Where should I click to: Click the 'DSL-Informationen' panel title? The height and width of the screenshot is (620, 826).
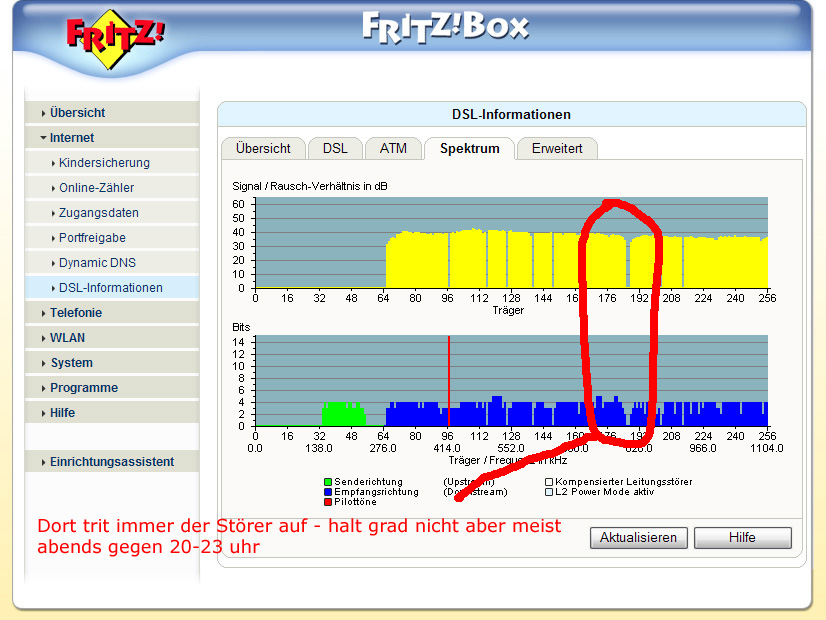(x=511, y=114)
